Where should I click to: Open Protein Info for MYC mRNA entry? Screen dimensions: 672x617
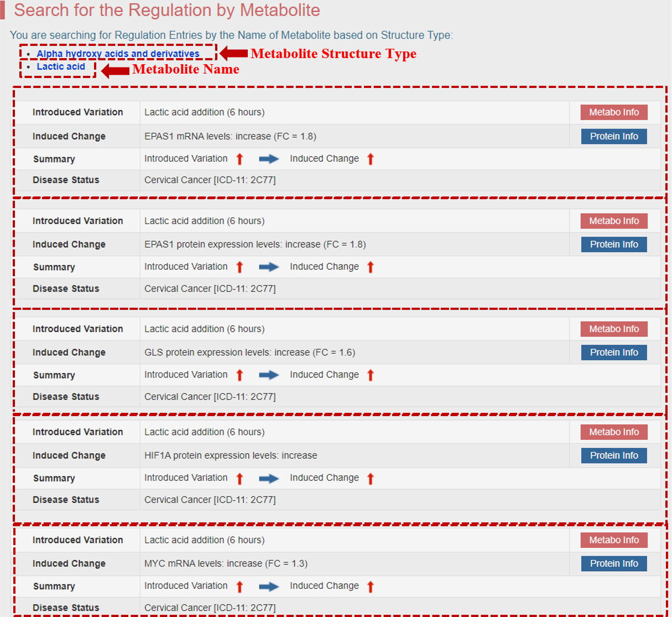(613, 563)
